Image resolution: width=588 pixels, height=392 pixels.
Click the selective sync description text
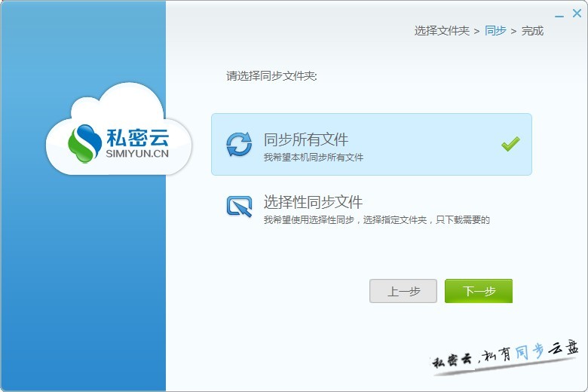click(x=377, y=220)
